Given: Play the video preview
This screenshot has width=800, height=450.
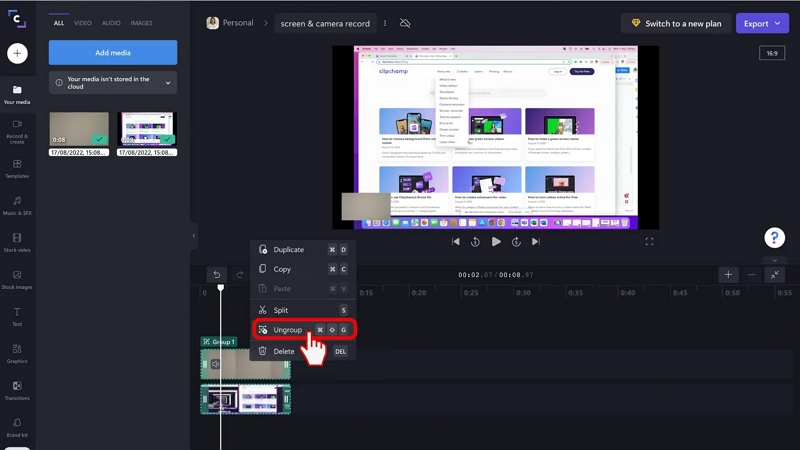Looking at the screenshot, I should tap(496, 242).
